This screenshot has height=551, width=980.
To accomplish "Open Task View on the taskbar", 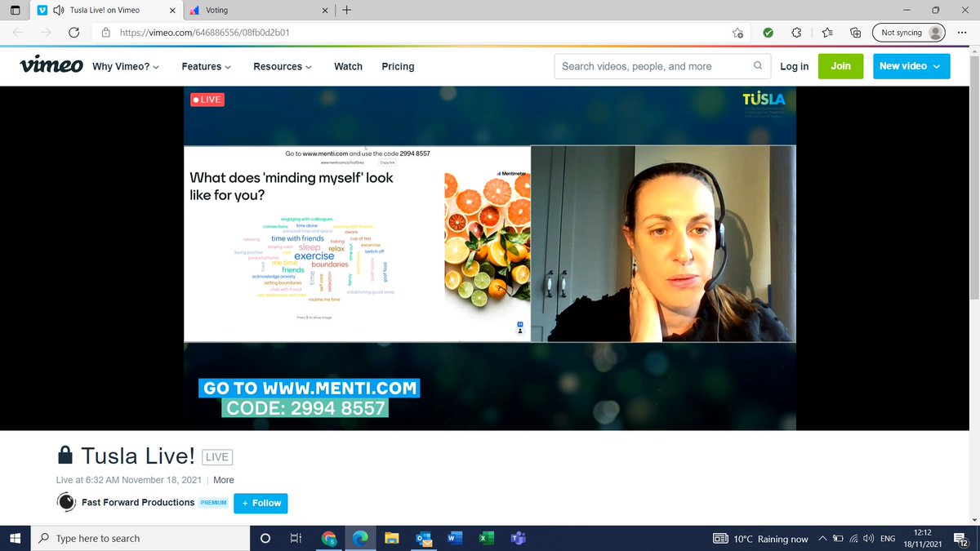I will 296,539.
